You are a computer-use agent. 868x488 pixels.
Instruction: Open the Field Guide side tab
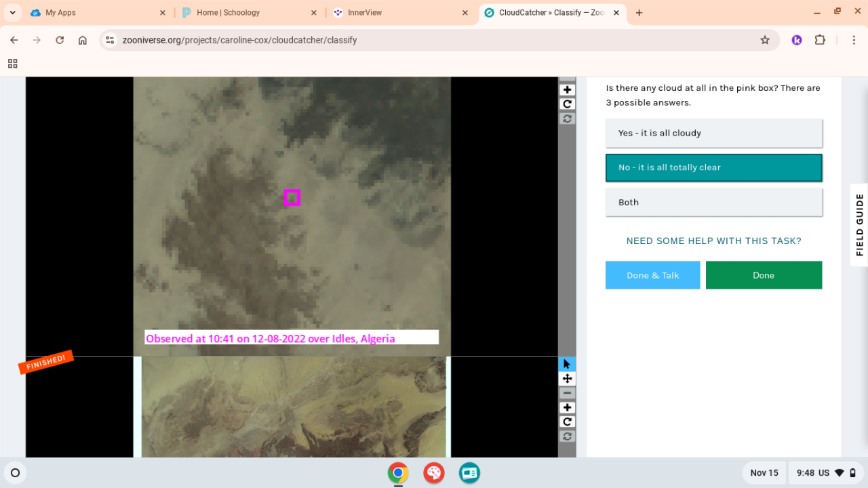point(859,225)
